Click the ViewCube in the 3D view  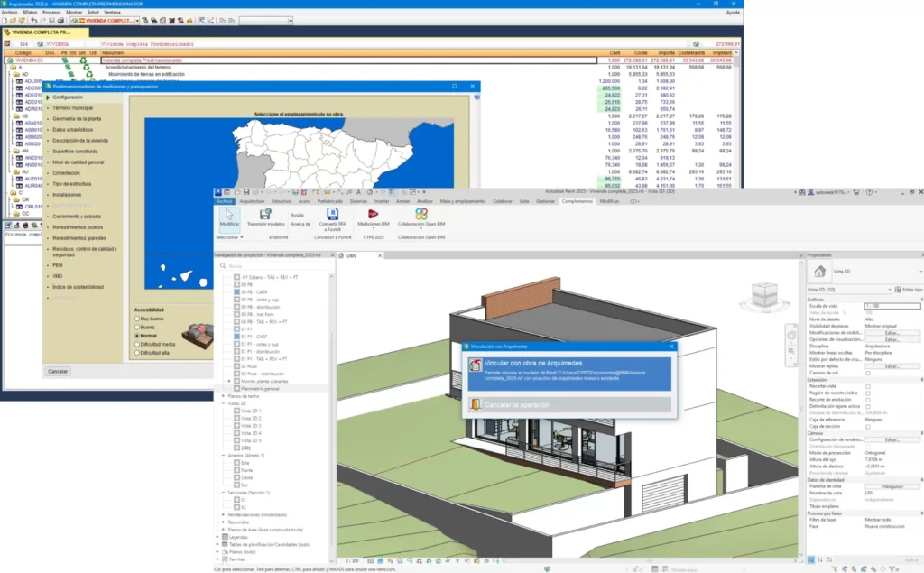point(763,295)
